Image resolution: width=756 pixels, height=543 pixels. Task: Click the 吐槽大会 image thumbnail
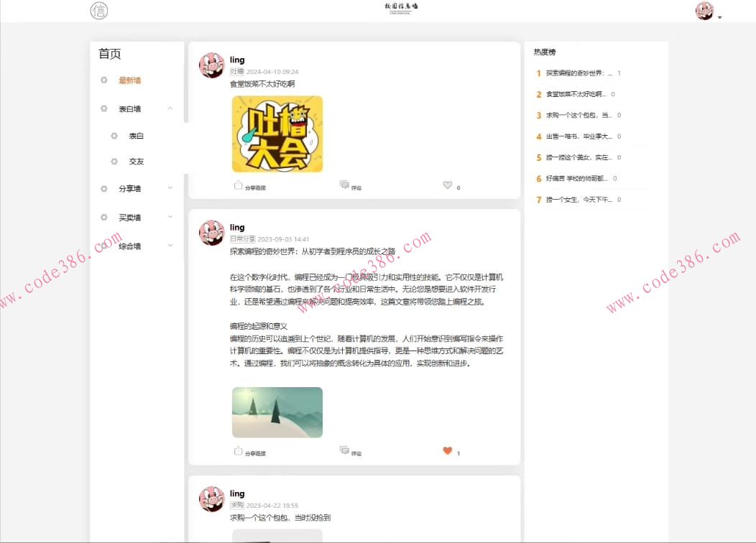pos(277,134)
